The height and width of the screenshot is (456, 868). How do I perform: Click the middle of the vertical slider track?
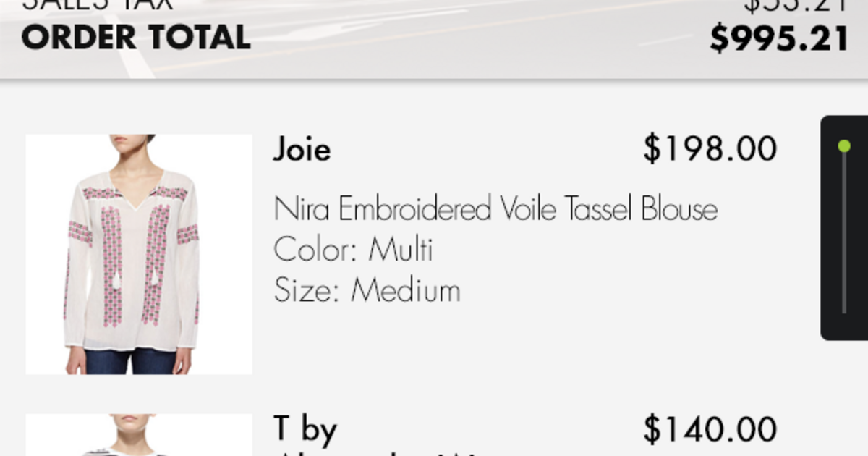(x=844, y=230)
